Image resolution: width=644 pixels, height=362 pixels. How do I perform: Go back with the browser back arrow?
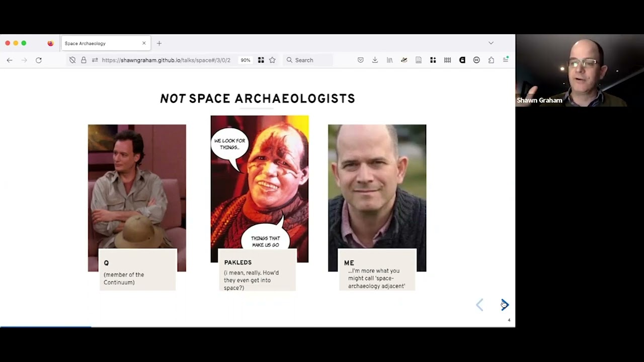(x=10, y=60)
